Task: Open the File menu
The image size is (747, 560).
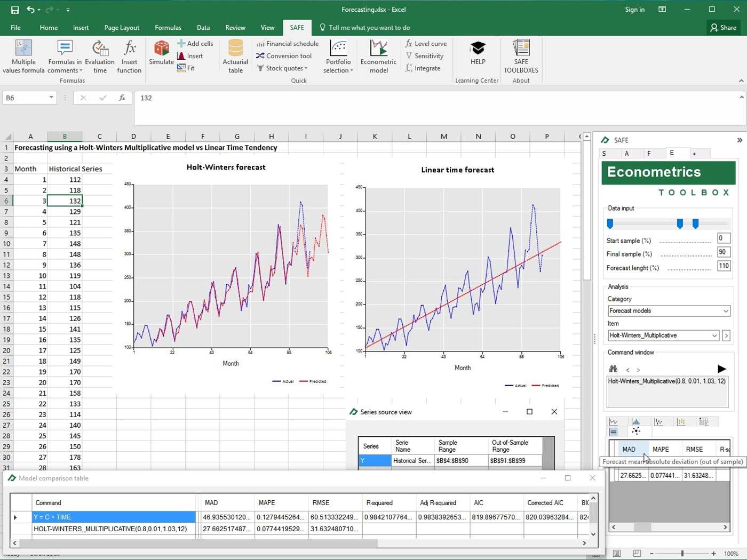Action: (16, 28)
